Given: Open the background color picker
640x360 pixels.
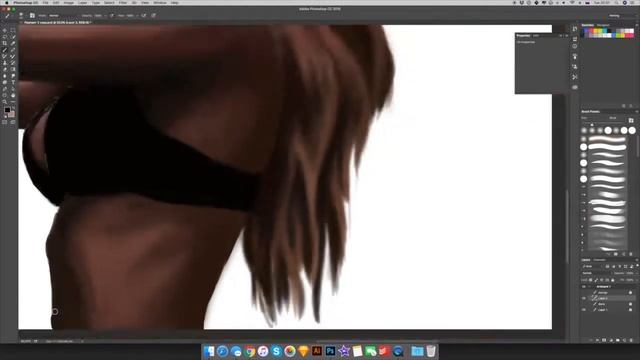Looking at the screenshot, I should click(12, 115).
